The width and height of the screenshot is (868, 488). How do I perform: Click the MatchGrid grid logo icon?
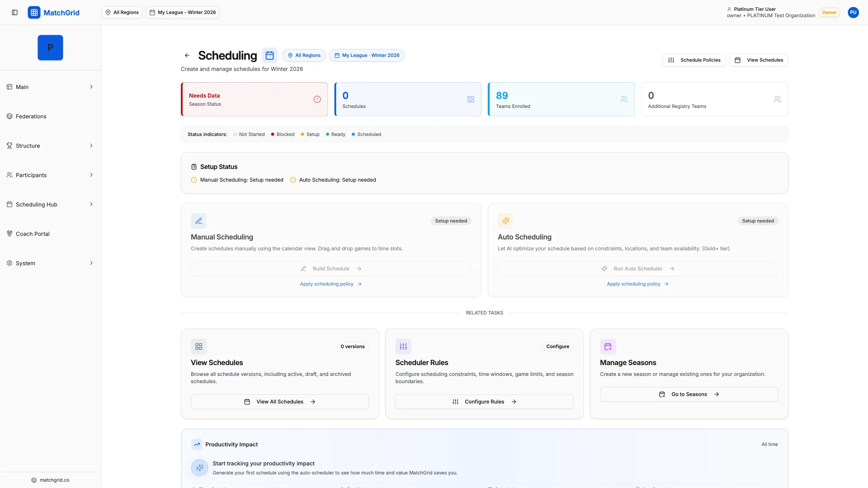tap(34, 12)
